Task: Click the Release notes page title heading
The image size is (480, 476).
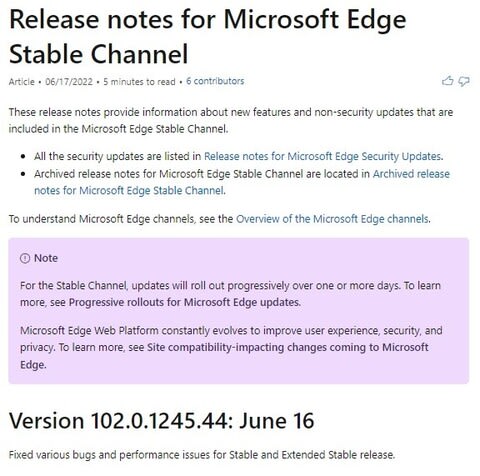Action: pyautogui.click(x=208, y=36)
